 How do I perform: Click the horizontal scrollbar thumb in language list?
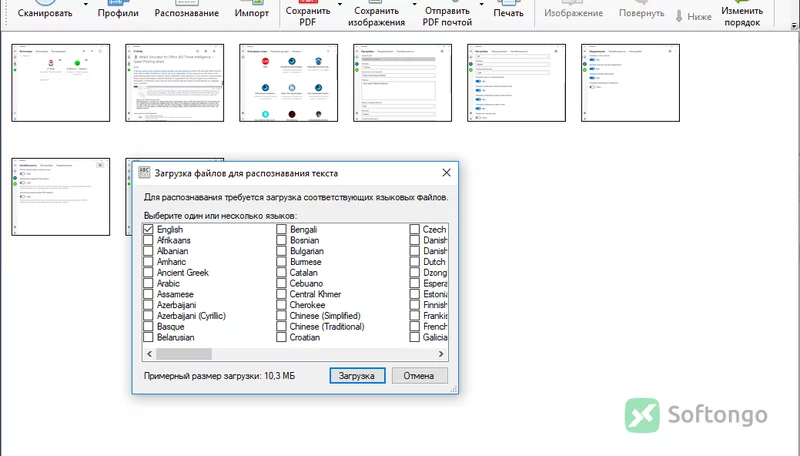pyautogui.click(x=184, y=353)
